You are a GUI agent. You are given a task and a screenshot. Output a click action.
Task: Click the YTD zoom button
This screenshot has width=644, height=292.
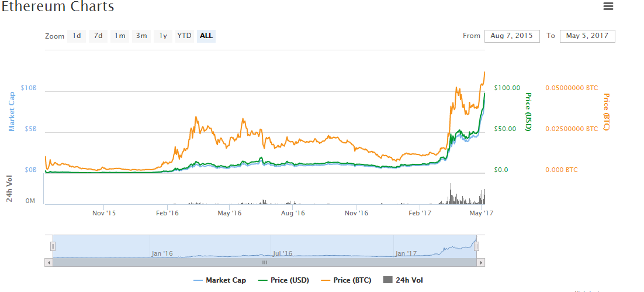(185, 36)
